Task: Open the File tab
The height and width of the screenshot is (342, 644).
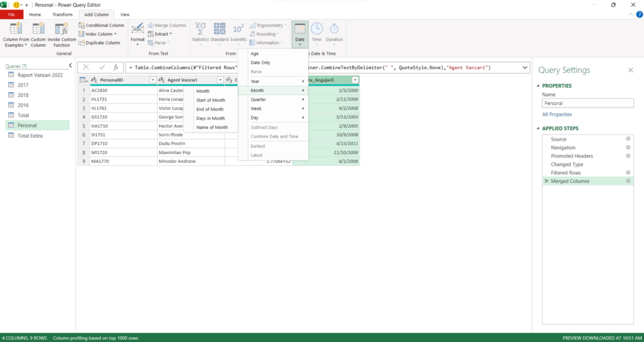Action: [x=11, y=15]
